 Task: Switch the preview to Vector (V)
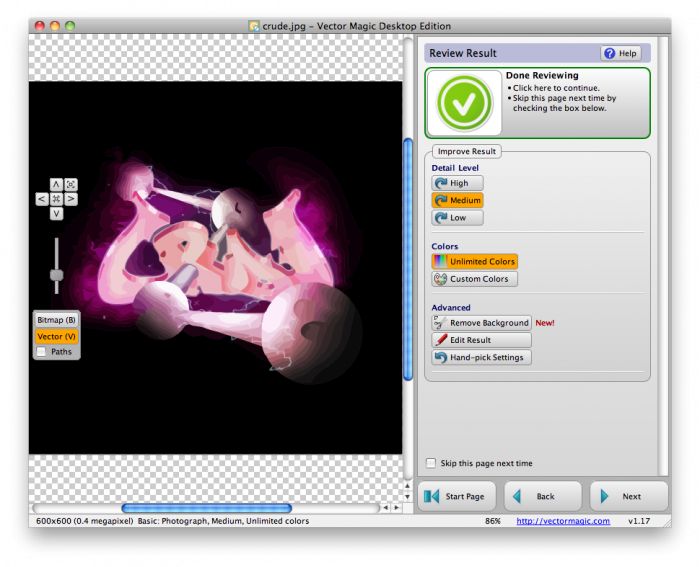click(x=56, y=336)
